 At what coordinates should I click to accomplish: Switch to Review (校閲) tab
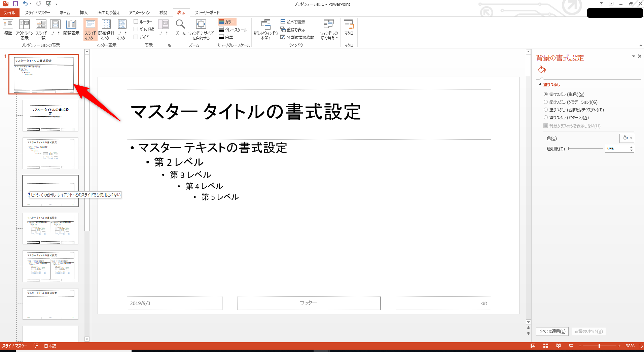tap(164, 13)
